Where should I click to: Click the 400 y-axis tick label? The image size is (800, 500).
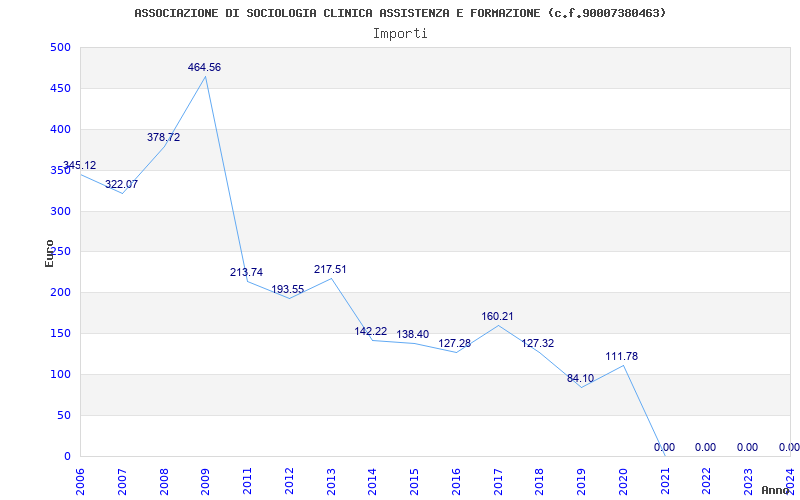tap(60, 130)
